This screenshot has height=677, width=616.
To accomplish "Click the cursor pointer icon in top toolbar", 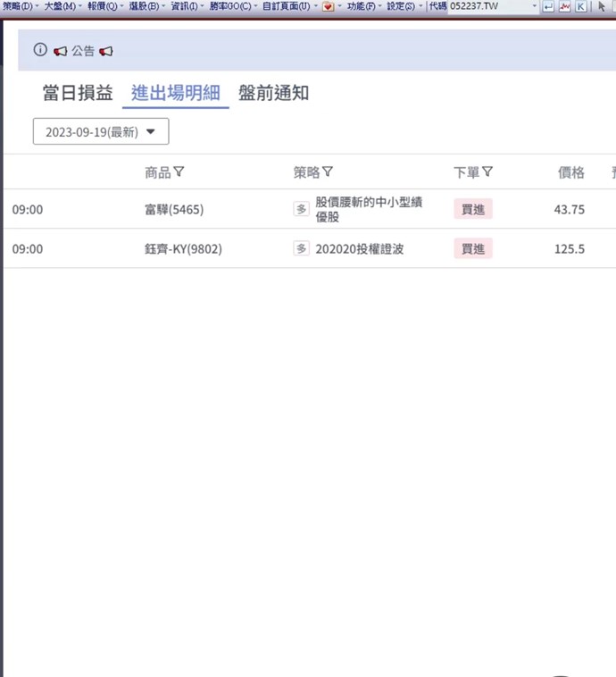I will pos(602,6).
